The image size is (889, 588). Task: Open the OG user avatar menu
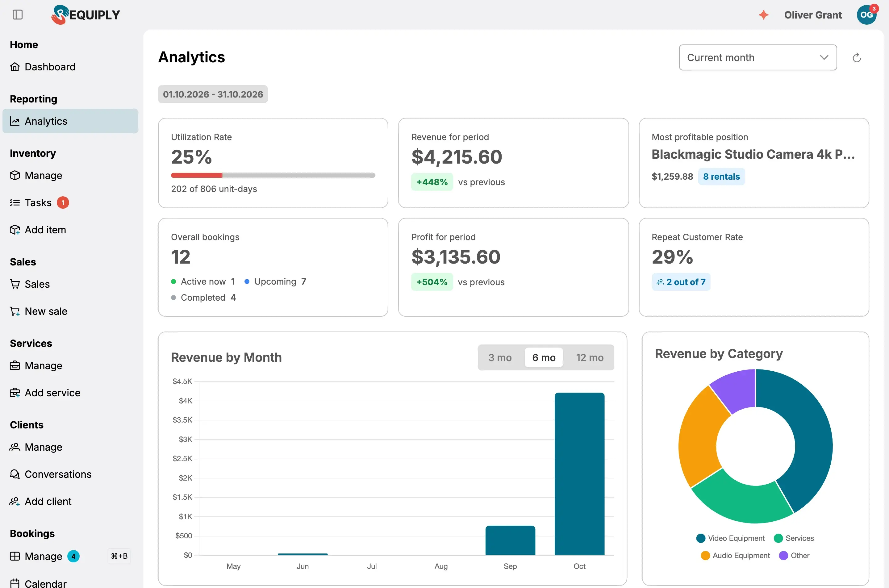[x=866, y=15]
